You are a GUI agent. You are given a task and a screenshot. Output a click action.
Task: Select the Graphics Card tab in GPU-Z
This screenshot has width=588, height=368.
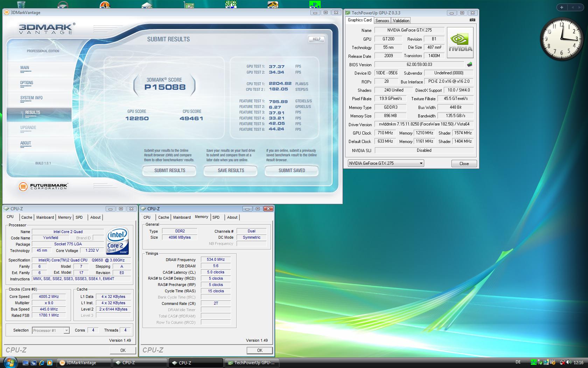[x=359, y=20]
